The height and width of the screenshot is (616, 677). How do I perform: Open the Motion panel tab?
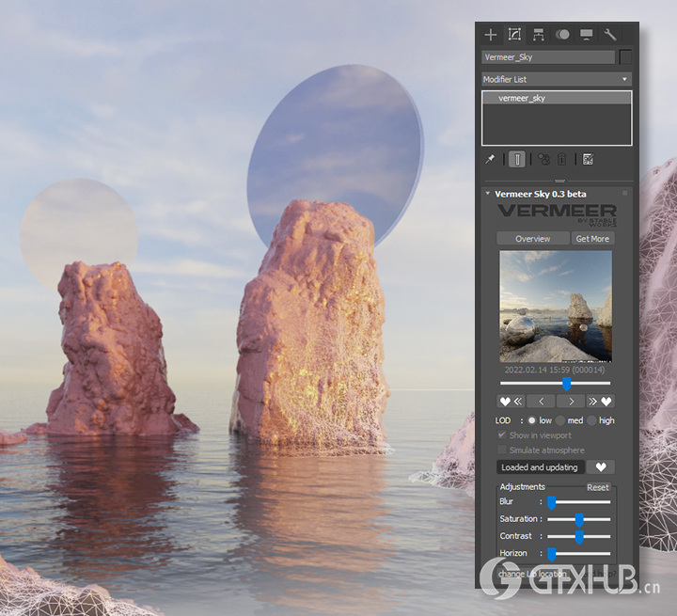[x=562, y=35]
